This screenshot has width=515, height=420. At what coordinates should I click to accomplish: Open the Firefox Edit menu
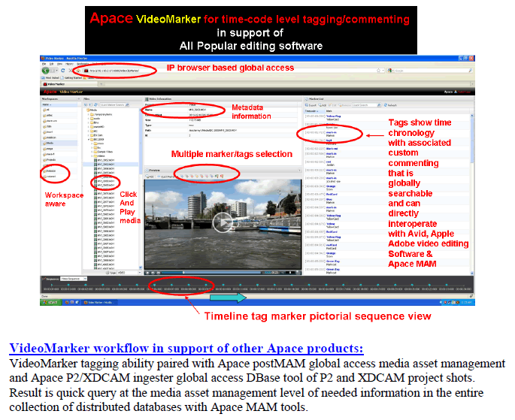tap(52, 64)
